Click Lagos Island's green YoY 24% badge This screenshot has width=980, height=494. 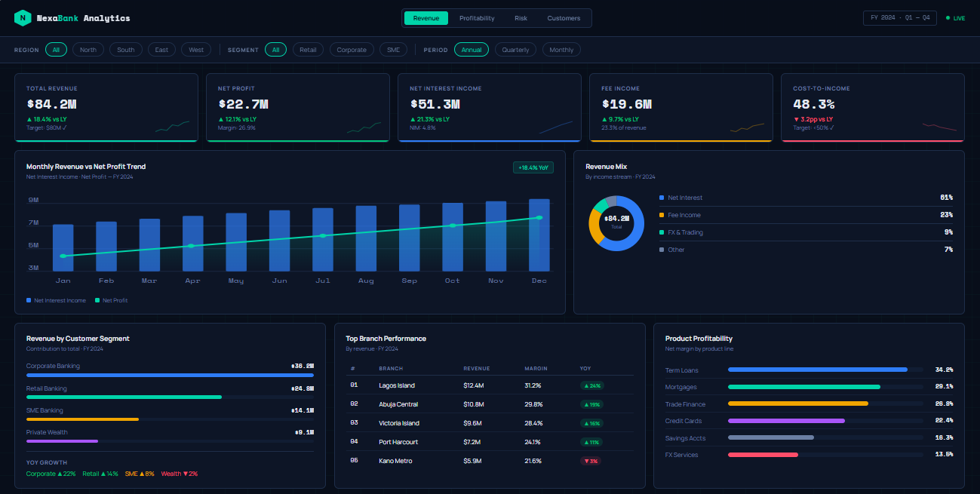[x=592, y=385]
